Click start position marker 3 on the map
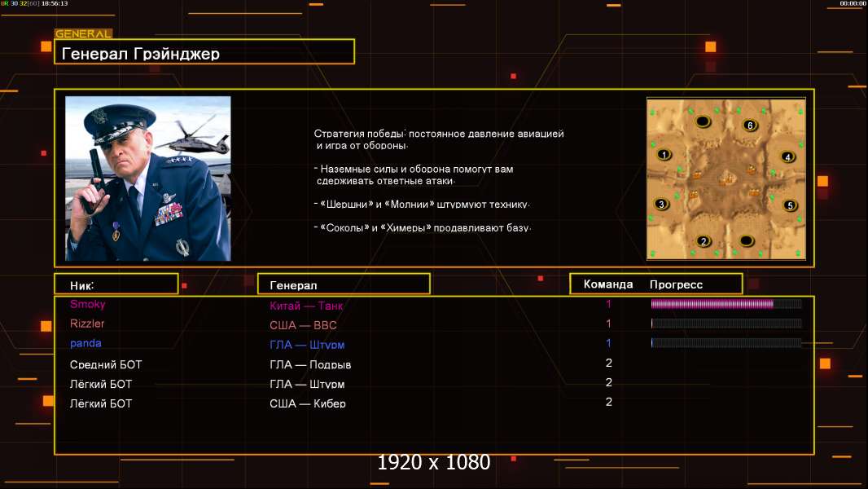The image size is (868, 489). [x=661, y=205]
